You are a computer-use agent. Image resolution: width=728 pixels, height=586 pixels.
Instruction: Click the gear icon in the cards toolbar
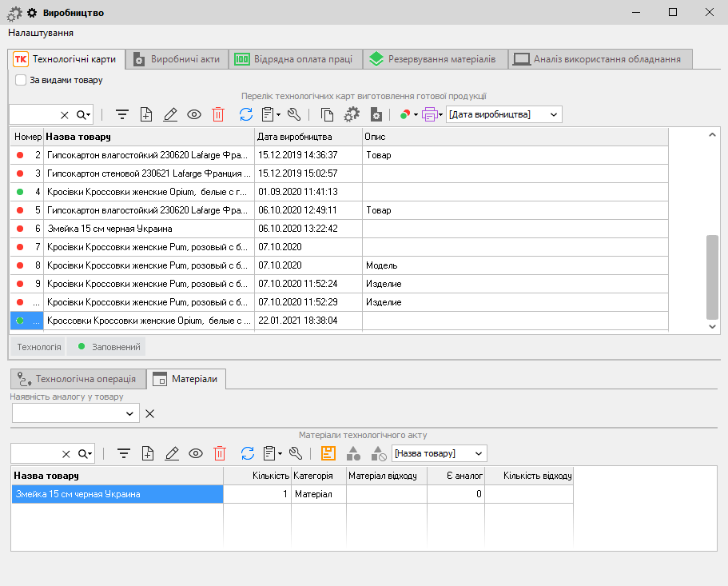352,114
